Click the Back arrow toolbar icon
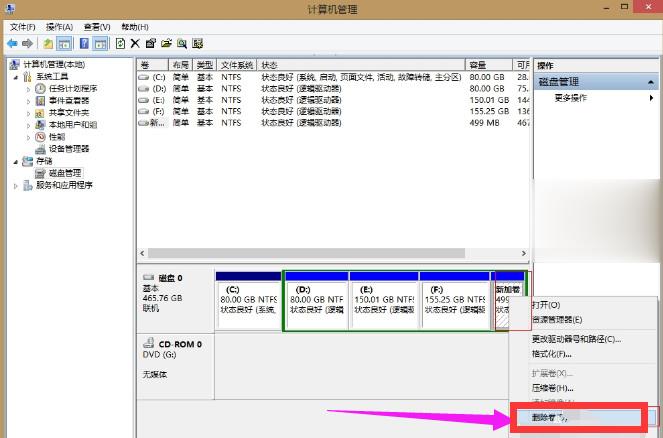Image resolution: width=663 pixels, height=438 pixels. (12, 44)
